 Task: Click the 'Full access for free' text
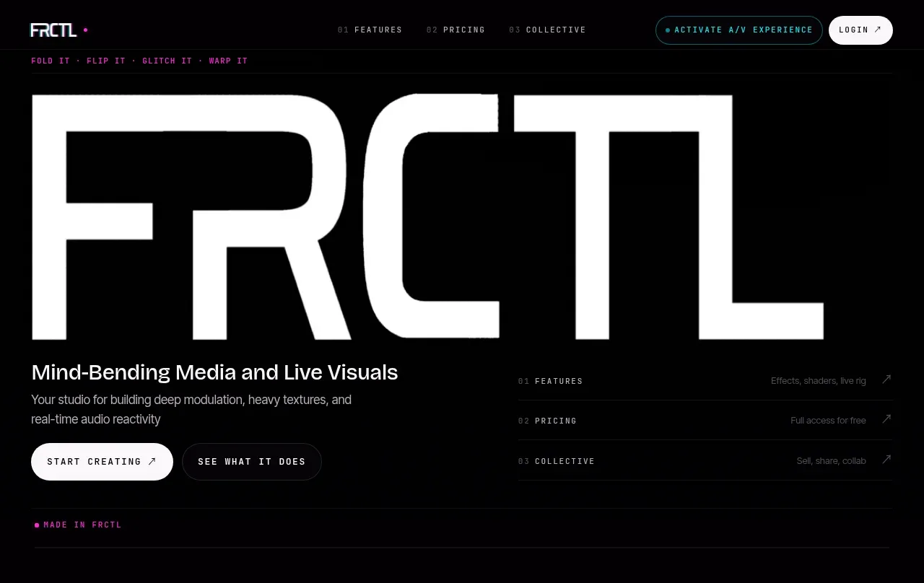click(828, 421)
